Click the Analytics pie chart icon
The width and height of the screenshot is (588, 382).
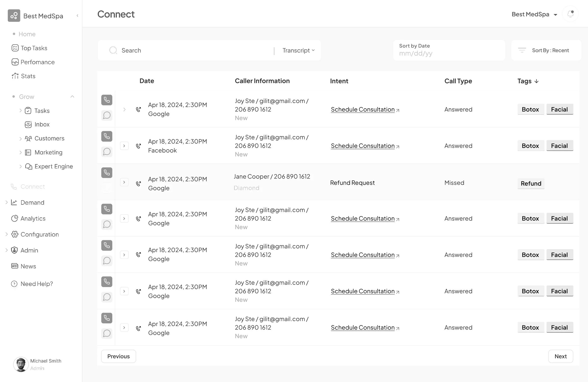point(14,218)
